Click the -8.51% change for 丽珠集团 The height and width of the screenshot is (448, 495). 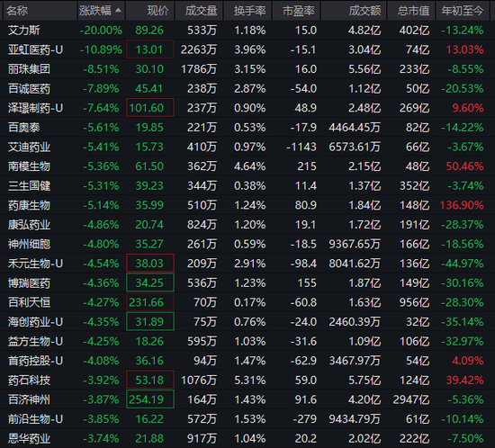(x=101, y=69)
